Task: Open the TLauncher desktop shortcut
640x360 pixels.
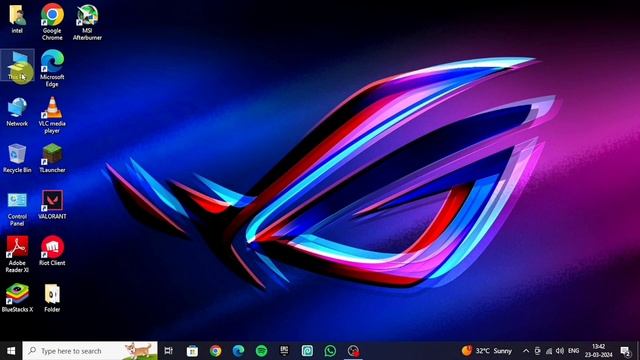Action: pyautogui.click(x=52, y=158)
